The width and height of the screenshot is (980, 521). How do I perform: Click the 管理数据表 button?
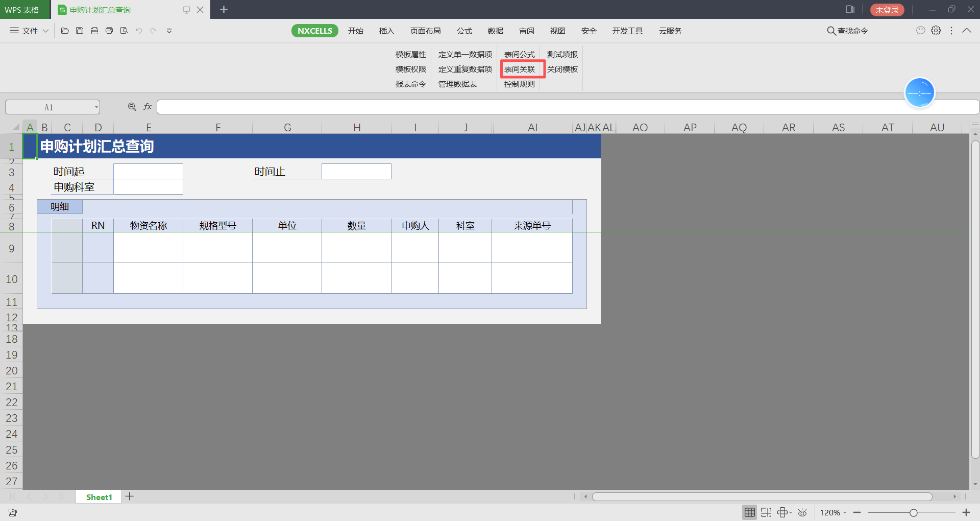pos(457,84)
